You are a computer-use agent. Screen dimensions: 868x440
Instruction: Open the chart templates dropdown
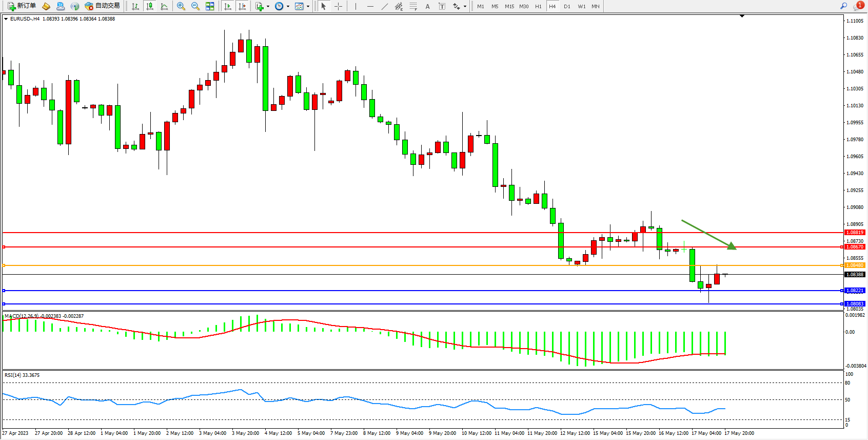pyautogui.click(x=308, y=7)
